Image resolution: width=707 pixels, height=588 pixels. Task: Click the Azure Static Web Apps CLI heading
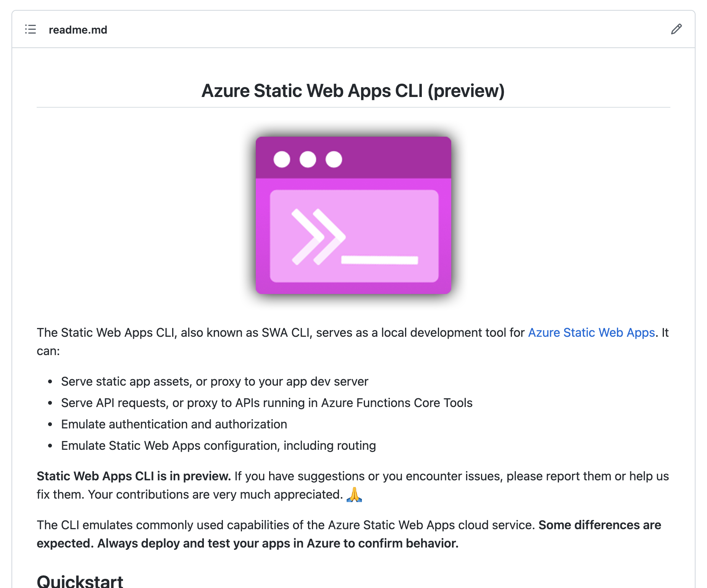[x=353, y=91]
